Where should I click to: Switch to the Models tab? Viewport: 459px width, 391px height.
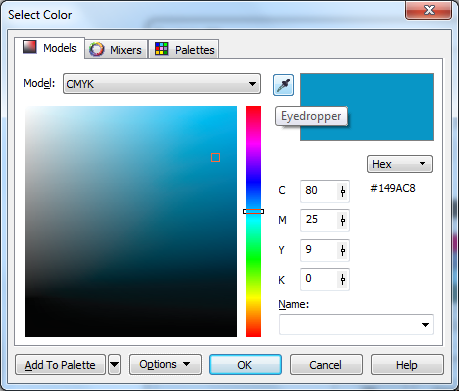[50, 48]
